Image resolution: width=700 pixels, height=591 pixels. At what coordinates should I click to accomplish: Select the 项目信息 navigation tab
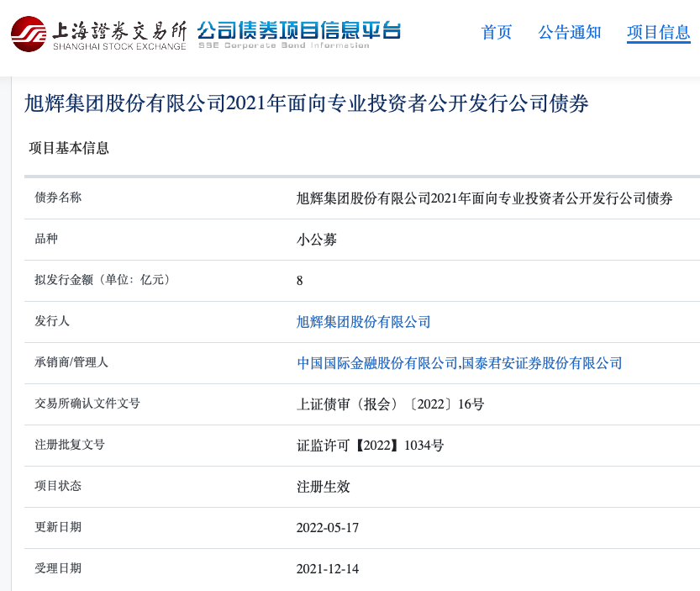[658, 33]
